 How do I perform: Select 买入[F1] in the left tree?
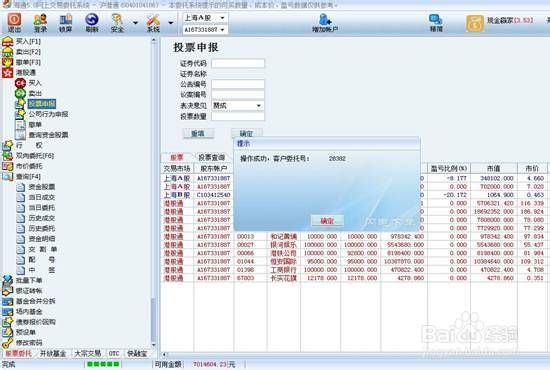tap(28, 41)
